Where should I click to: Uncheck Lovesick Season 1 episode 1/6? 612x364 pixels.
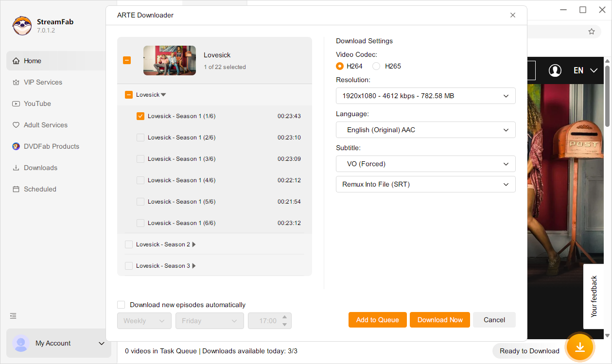click(x=140, y=116)
